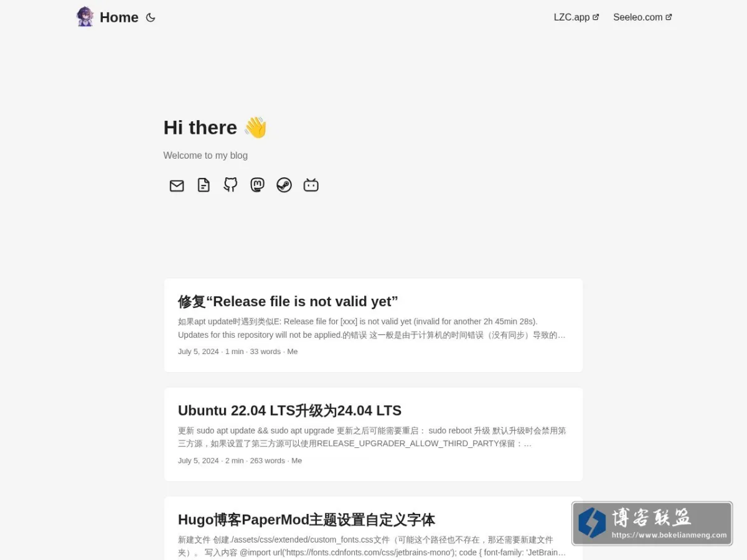Viewport: 747px width, 560px height.
Task: Click the email envelope social icon
Action: click(x=177, y=185)
